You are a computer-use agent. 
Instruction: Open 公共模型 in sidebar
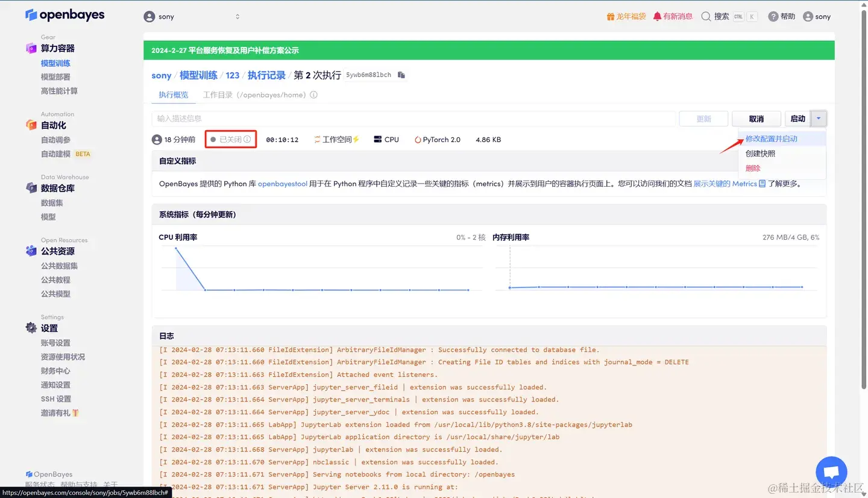click(x=55, y=294)
